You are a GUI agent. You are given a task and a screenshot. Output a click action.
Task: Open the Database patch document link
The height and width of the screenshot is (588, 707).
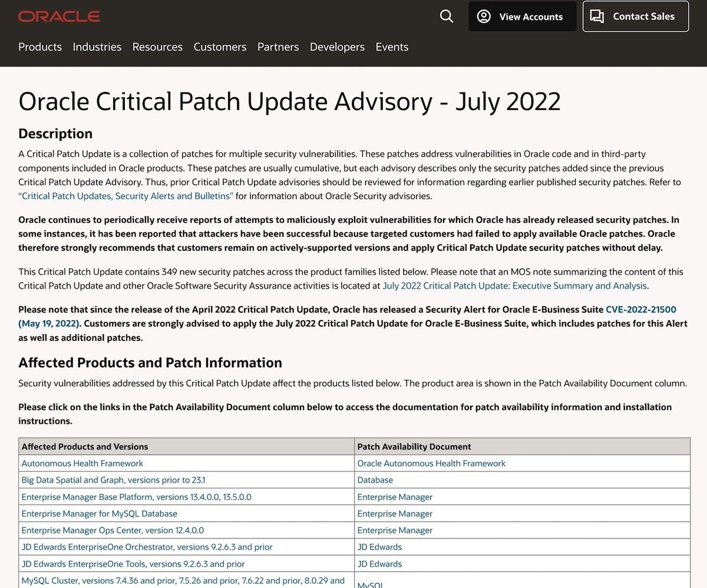[x=375, y=480]
